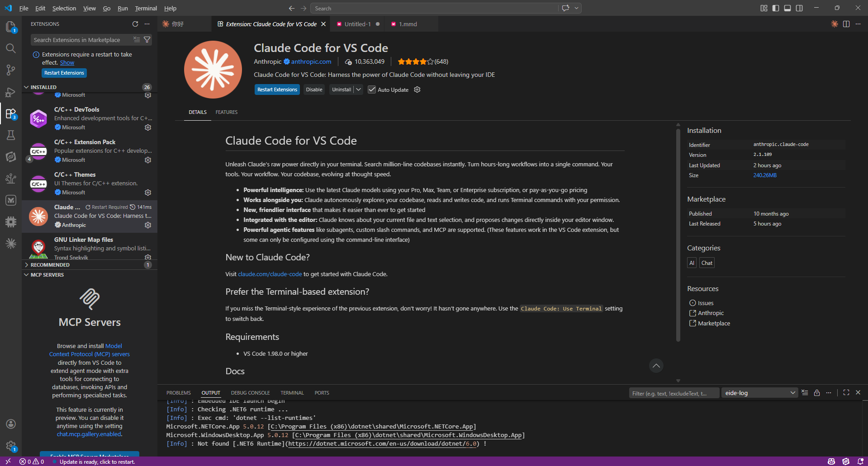Refresh the extensions list
The height and width of the screenshot is (466, 868).
coord(135,24)
